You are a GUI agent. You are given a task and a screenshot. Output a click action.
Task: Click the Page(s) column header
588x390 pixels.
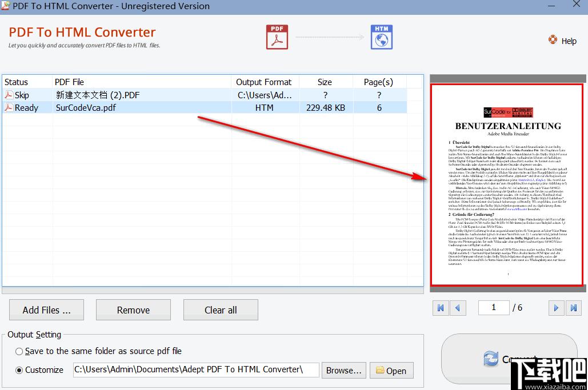point(379,82)
